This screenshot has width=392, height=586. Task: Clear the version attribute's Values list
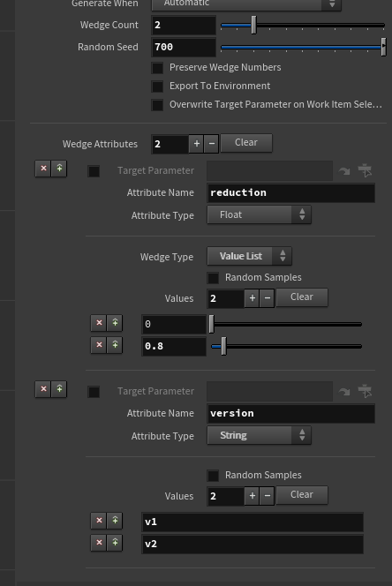(302, 495)
